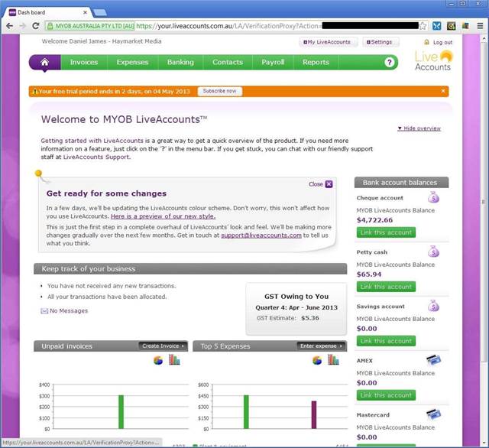489x448 pixels.
Task: Link the Savings account
Action: coord(386,341)
